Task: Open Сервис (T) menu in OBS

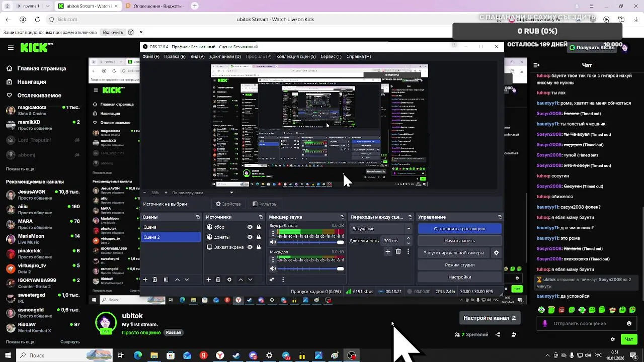Action: click(331, 57)
